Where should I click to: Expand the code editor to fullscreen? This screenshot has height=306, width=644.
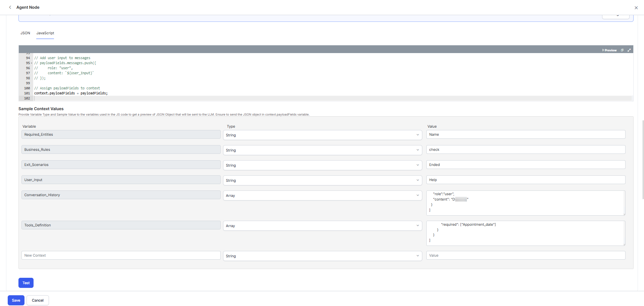pos(629,50)
